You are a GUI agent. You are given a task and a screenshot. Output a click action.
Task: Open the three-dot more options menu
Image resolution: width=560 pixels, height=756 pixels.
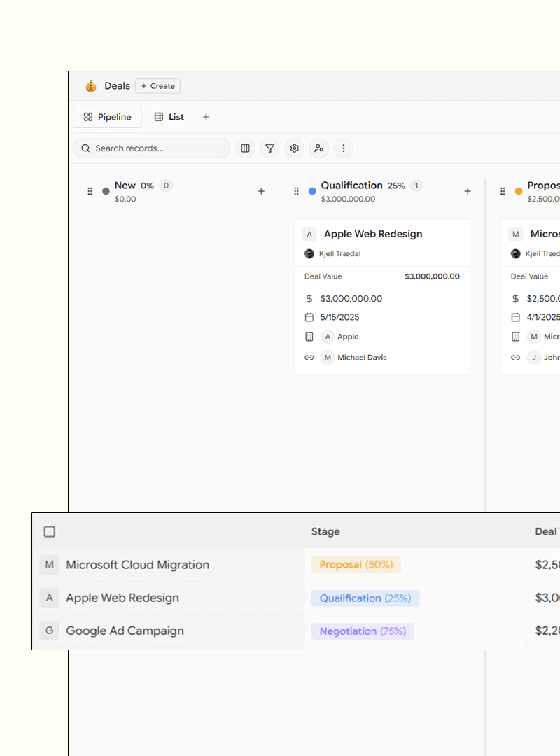click(x=343, y=148)
